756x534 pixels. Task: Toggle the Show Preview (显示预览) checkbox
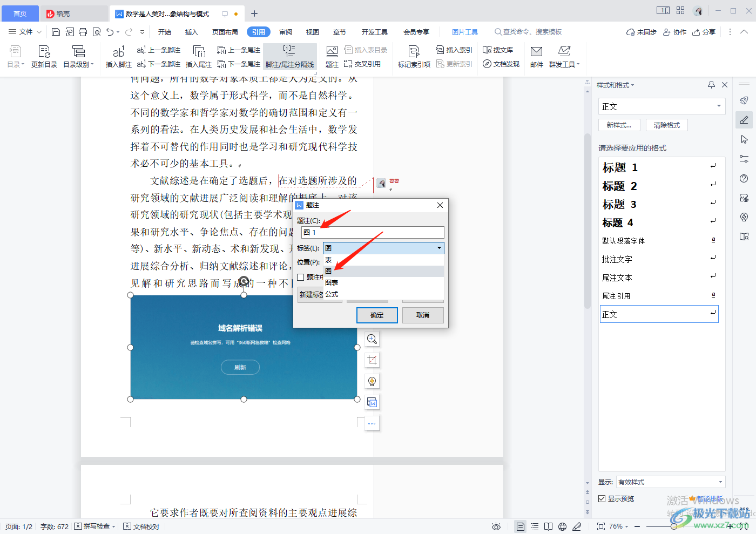pos(602,498)
